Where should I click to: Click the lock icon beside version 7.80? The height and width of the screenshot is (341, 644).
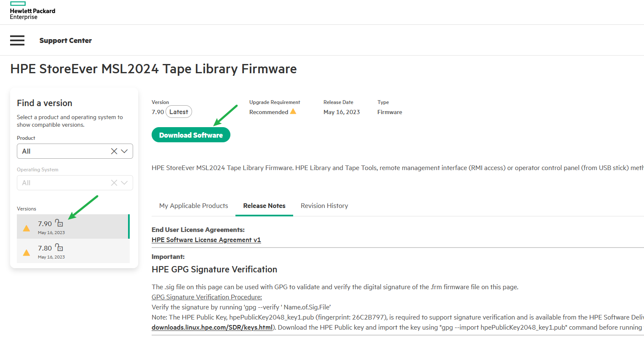[59, 248]
